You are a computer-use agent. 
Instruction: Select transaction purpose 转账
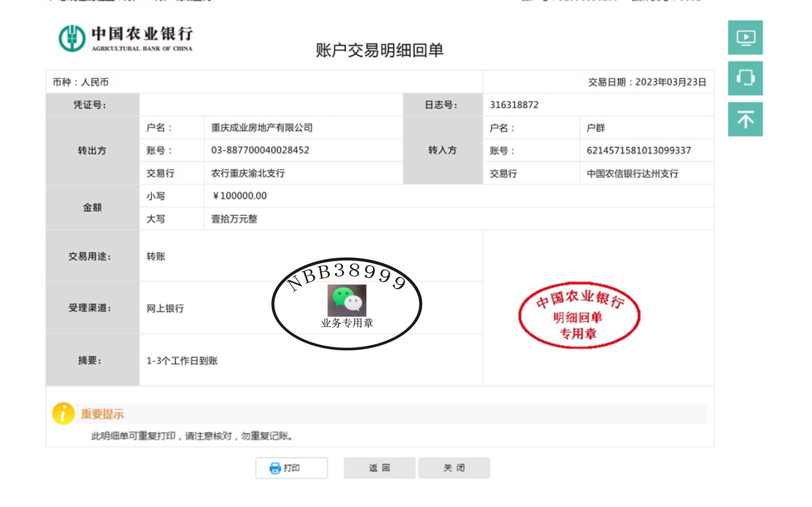click(x=156, y=257)
